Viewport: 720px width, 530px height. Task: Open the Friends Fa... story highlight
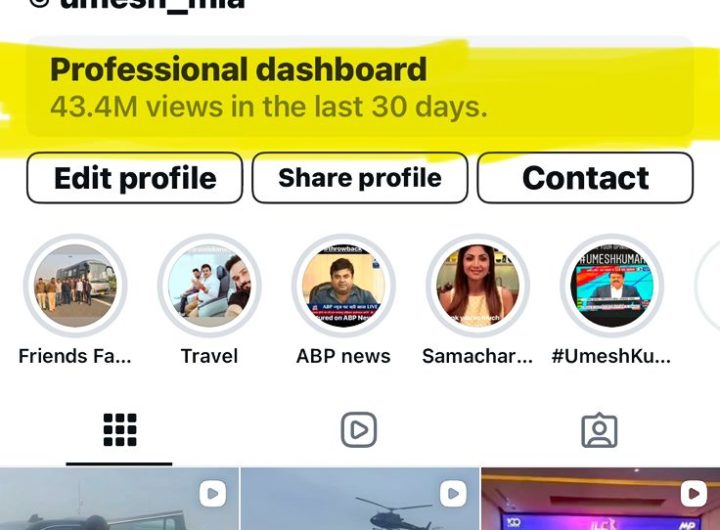(x=75, y=286)
